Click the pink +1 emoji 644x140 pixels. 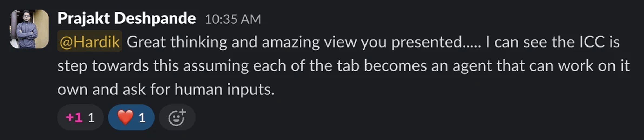point(74,118)
